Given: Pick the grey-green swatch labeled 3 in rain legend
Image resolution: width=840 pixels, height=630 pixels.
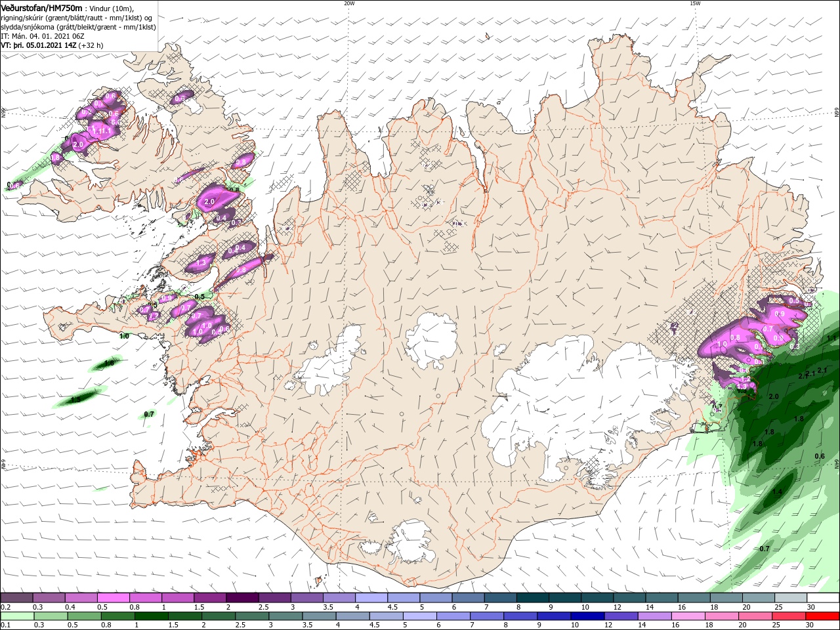Looking at the screenshot, I should pyautogui.click(x=285, y=616).
